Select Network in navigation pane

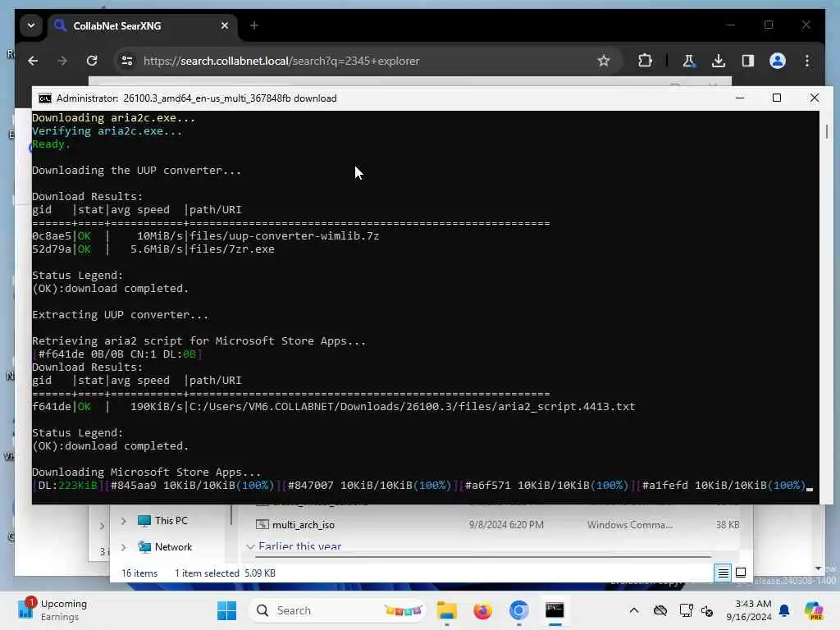[x=173, y=547]
